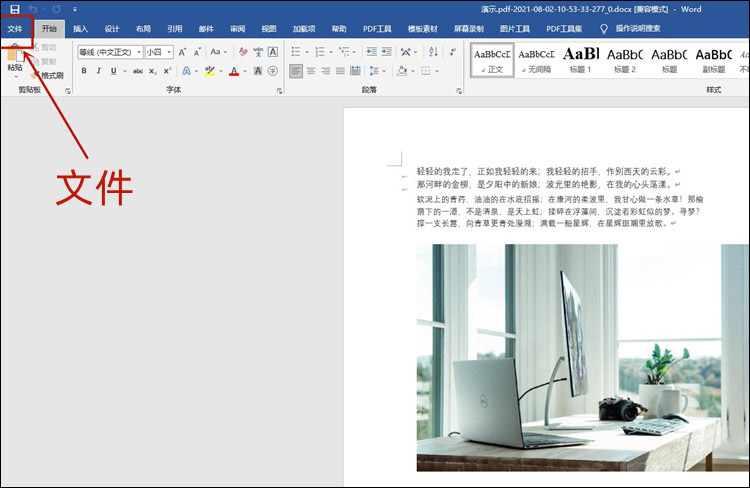
Task: Open the Paragraph dialog launcher
Action: 459,91
